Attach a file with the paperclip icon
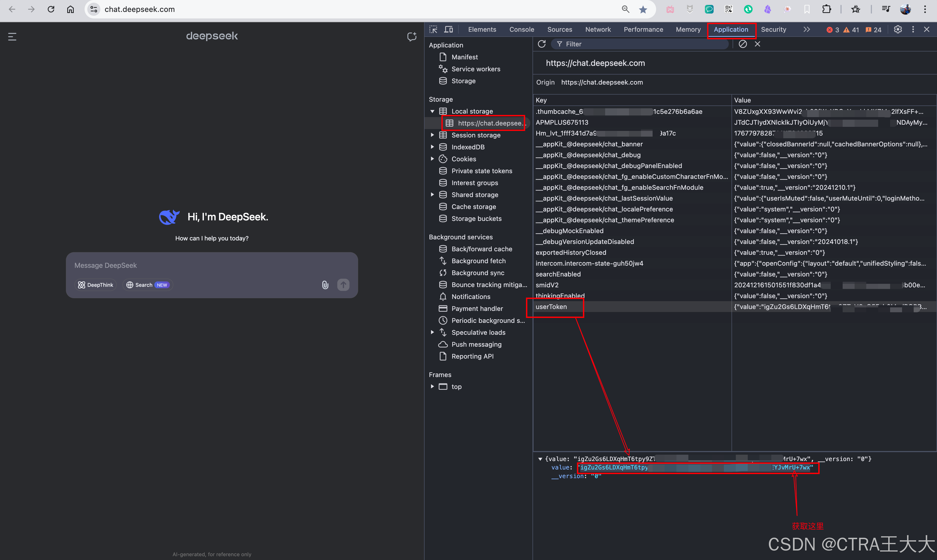Image resolution: width=937 pixels, height=560 pixels. point(325,285)
